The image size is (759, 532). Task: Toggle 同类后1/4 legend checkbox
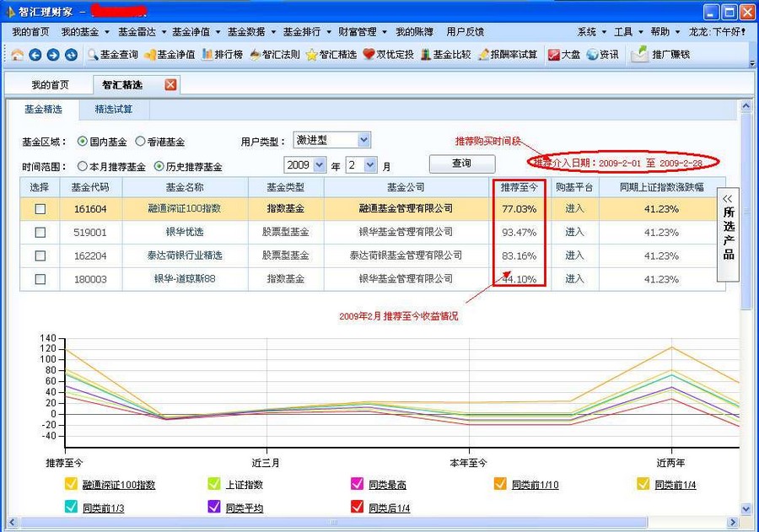tap(357, 507)
